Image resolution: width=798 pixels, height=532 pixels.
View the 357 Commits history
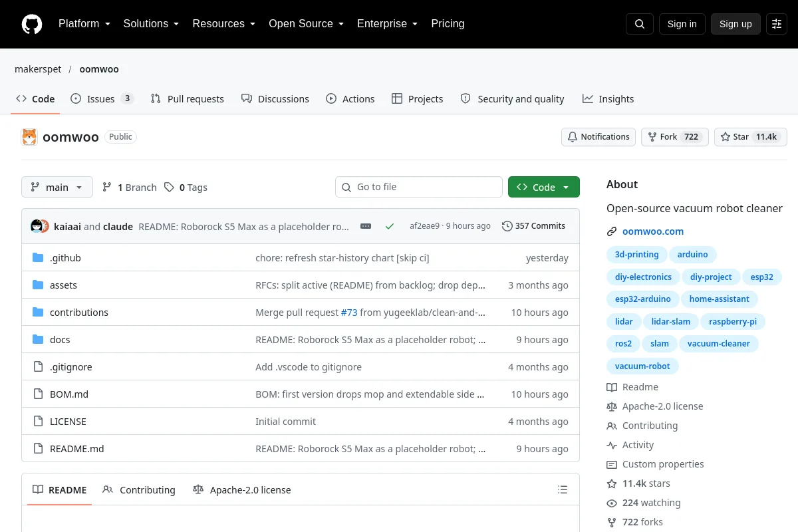pos(534,226)
